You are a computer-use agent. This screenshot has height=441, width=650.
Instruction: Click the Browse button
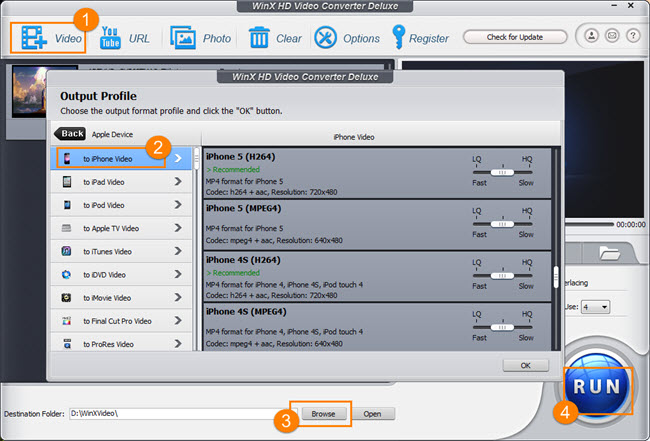click(323, 414)
